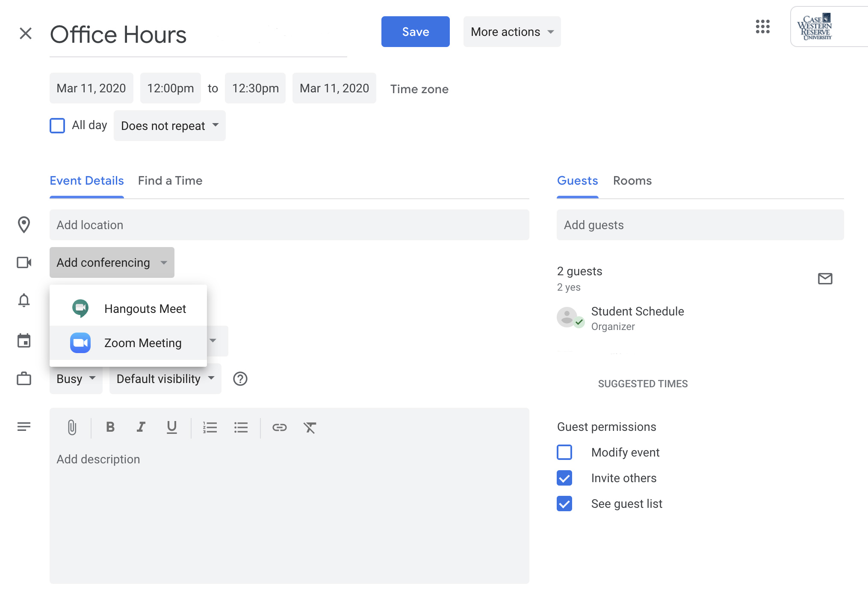Save the Office Hours event
Viewport: 868px width, 595px height.
[x=415, y=32]
